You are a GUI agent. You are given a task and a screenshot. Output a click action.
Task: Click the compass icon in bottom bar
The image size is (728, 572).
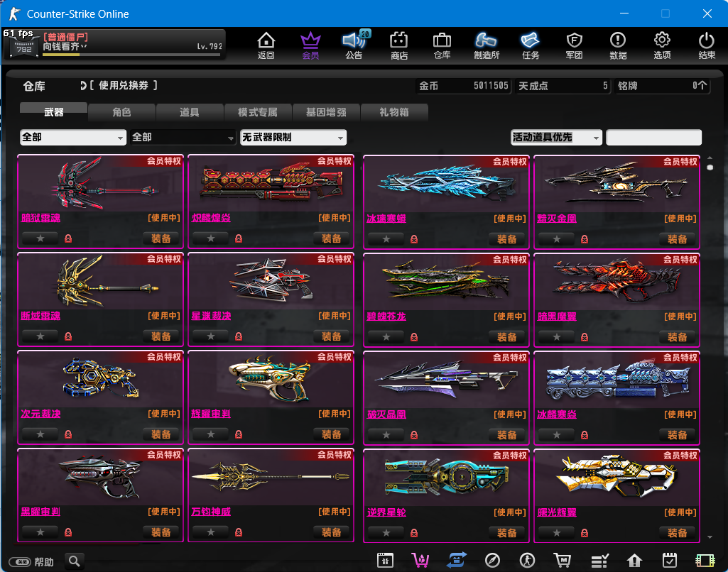click(x=492, y=561)
